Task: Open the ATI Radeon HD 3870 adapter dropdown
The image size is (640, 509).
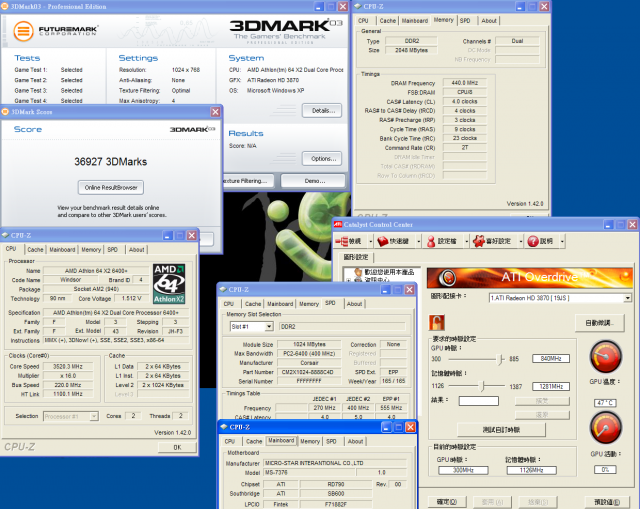Action: point(627,298)
